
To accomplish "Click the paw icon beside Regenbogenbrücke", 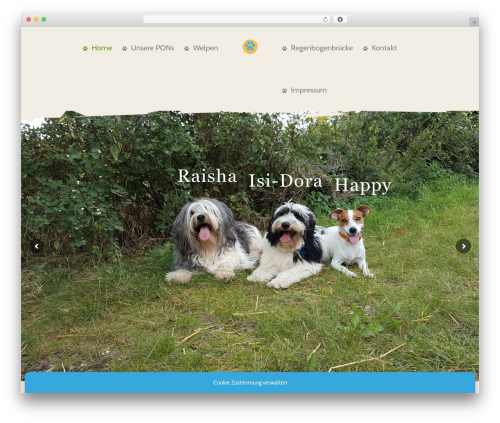I will tap(284, 48).
